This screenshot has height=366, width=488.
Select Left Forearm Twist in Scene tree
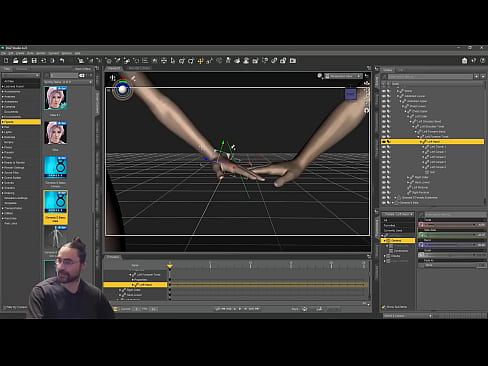436,137
